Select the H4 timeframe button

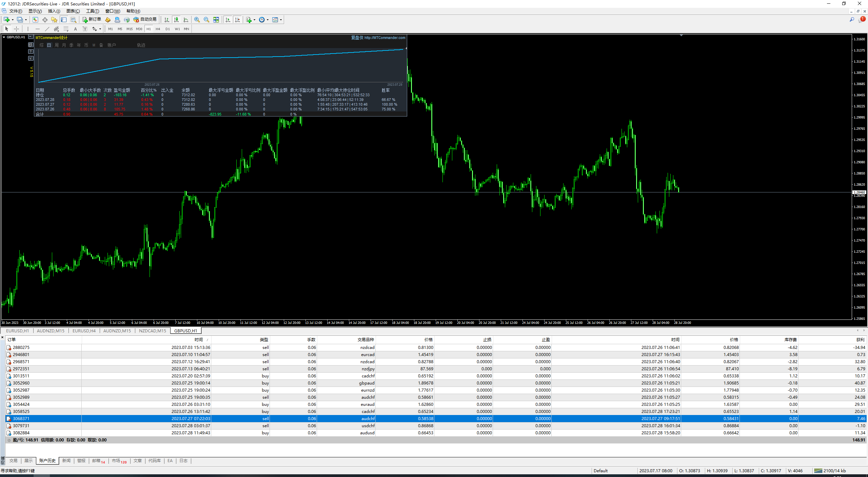tap(158, 29)
